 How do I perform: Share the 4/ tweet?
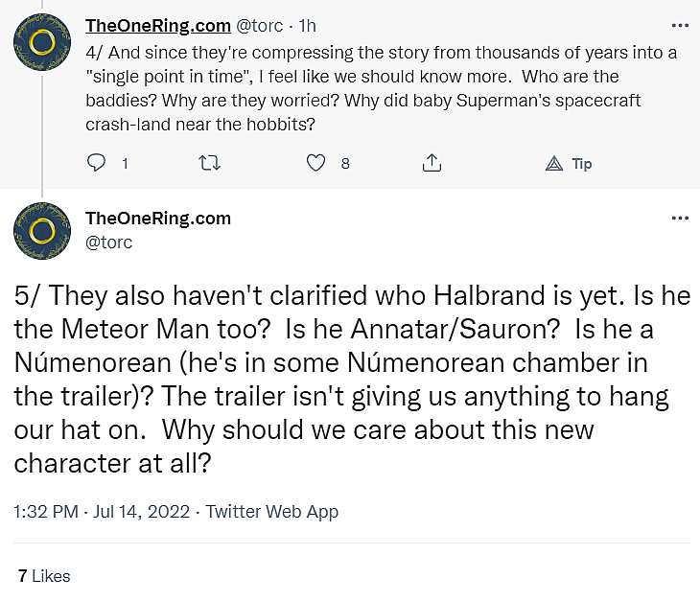(x=432, y=164)
